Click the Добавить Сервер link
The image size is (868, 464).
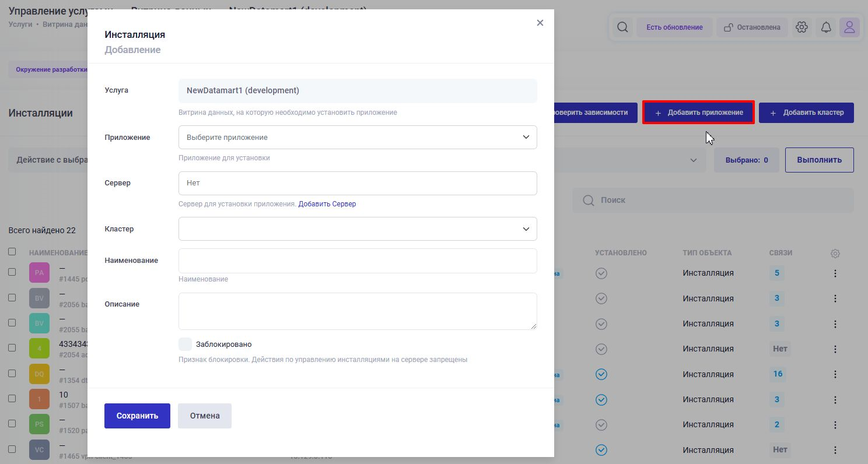pyautogui.click(x=327, y=204)
